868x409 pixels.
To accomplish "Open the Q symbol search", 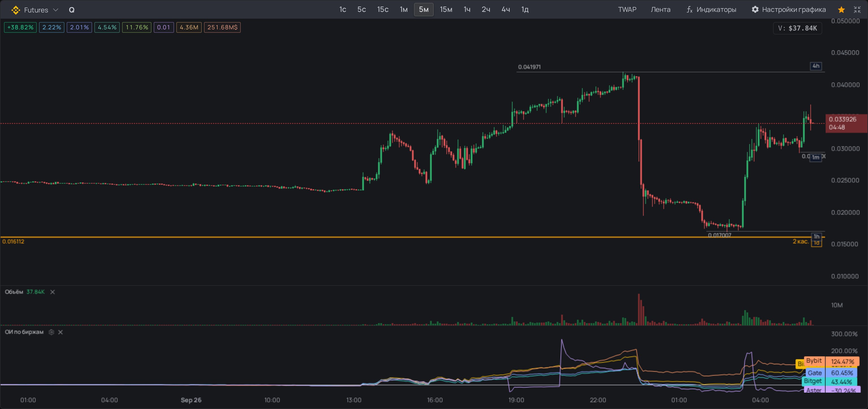I will tap(71, 10).
